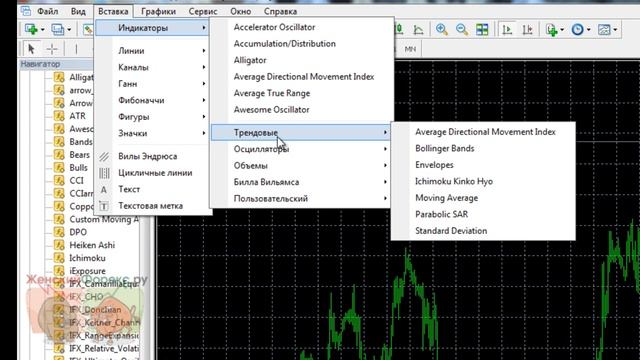640x360 pixels.
Task: Click the periodicity clock icon
Action: click(578, 29)
